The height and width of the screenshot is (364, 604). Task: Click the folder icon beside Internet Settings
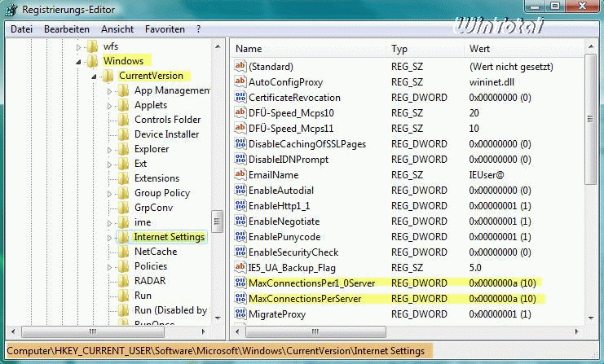(x=123, y=237)
